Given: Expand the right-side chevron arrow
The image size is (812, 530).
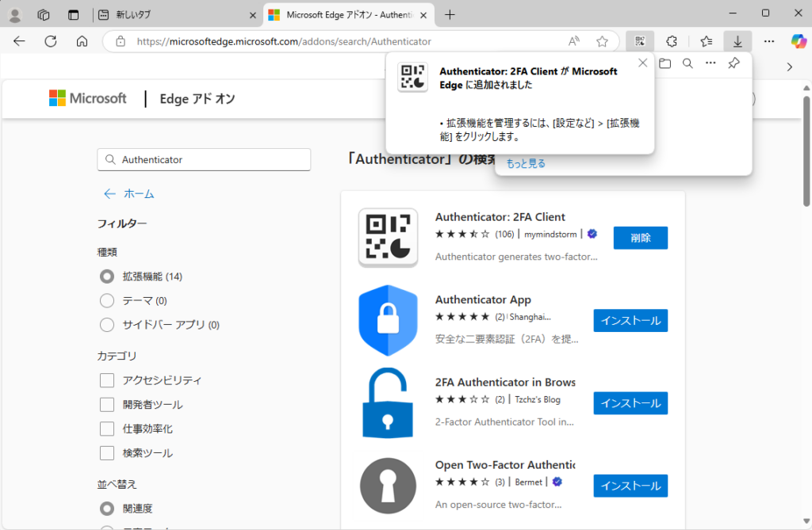Looking at the screenshot, I should [x=789, y=67].
